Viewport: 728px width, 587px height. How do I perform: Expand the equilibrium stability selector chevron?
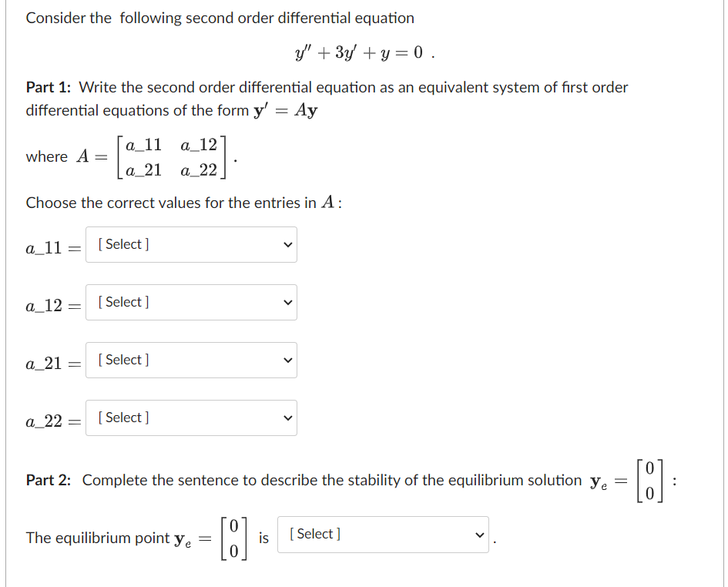(x=479, y=534)
